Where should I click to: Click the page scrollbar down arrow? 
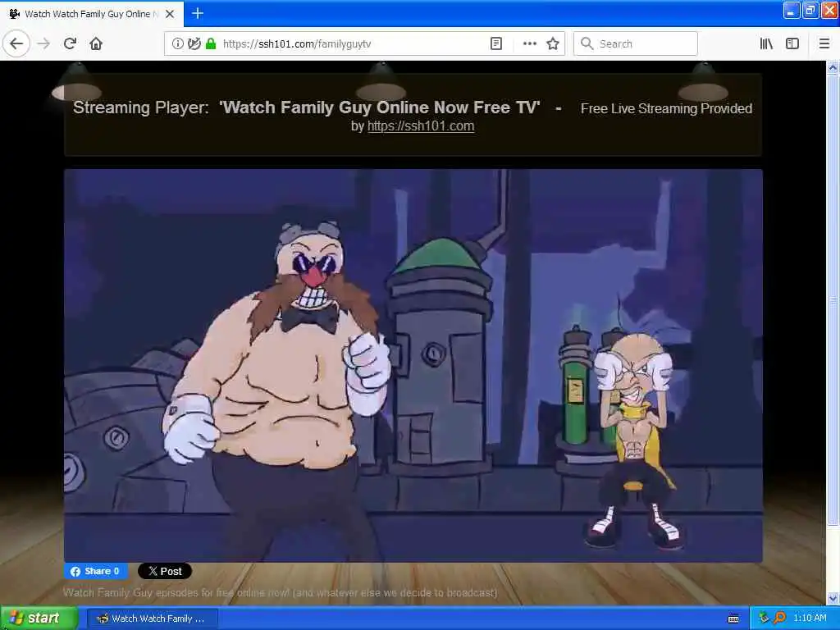click(833, 598)
